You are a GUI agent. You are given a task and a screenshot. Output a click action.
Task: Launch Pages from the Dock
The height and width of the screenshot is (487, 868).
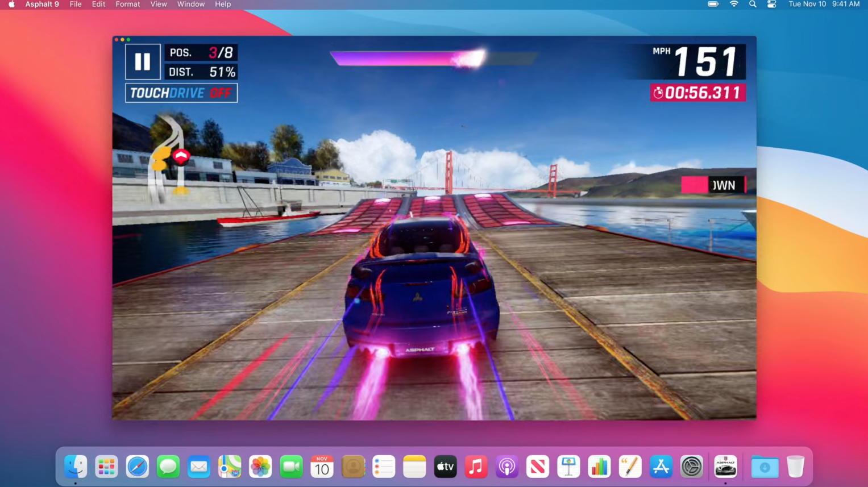(630, 467)
